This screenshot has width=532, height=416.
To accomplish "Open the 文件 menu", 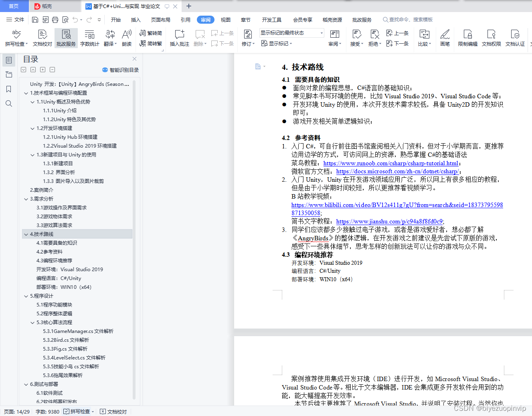I will 15,20.
